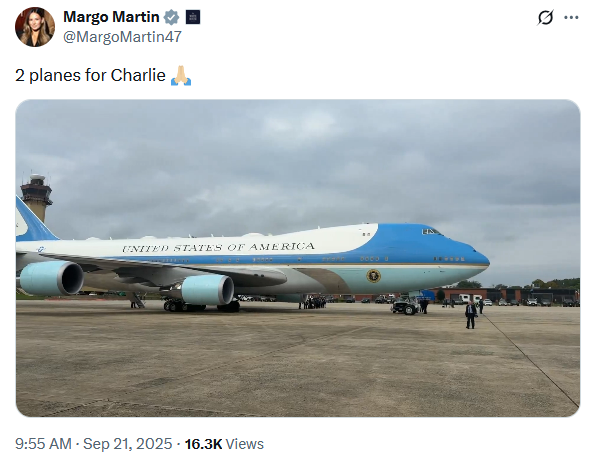The height and width of the screenshot is (463, 593).
Task: Click the Grok slashed-circle icon
Action: click(x=545, y=17)
